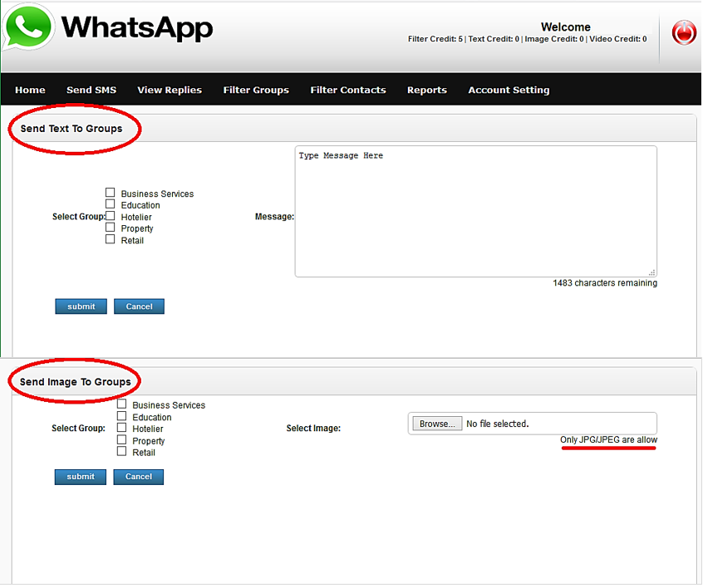Click 'Filter Credit: 5' text
The height and width of the screenshot is (588, 703).
tap(435, 39)
